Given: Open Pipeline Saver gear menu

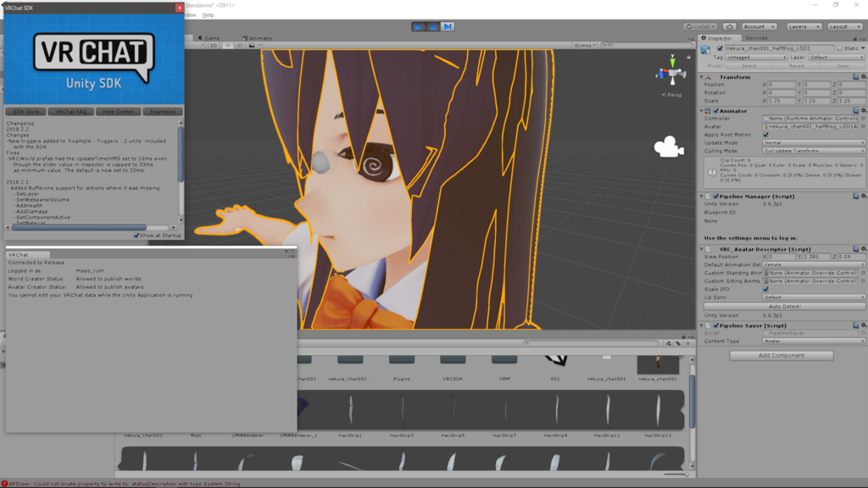Looking at the screenshot, I should click(x=864, y=325).
